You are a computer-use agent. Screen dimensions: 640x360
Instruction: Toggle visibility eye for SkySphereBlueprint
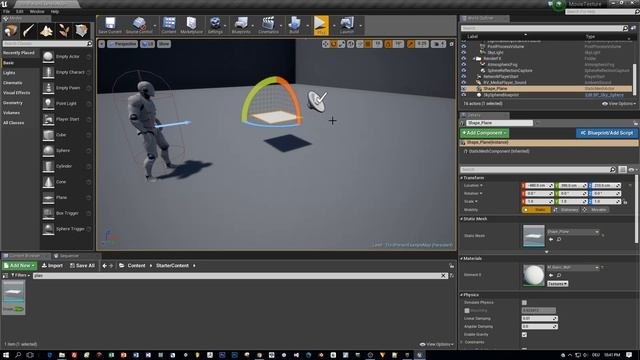click(x=464, y=95)
